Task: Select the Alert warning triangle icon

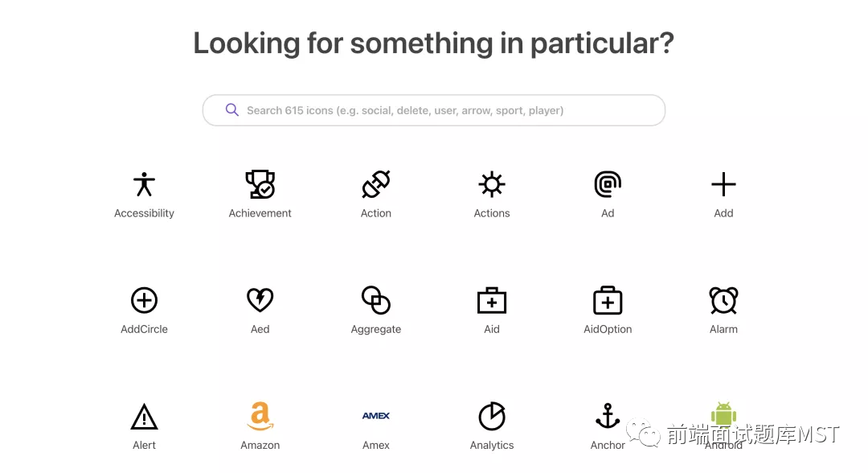Action: 144,417
